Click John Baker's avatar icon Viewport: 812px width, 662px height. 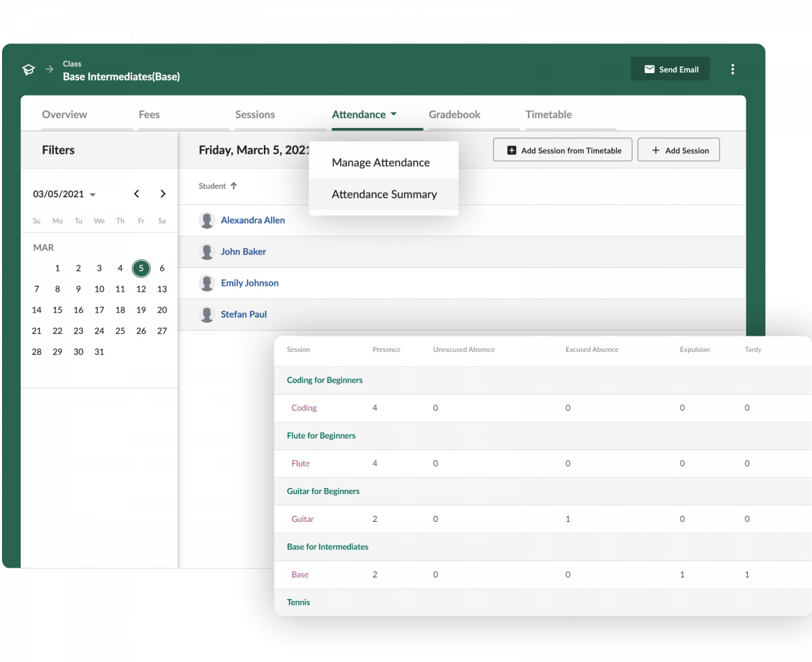(206, 252)
